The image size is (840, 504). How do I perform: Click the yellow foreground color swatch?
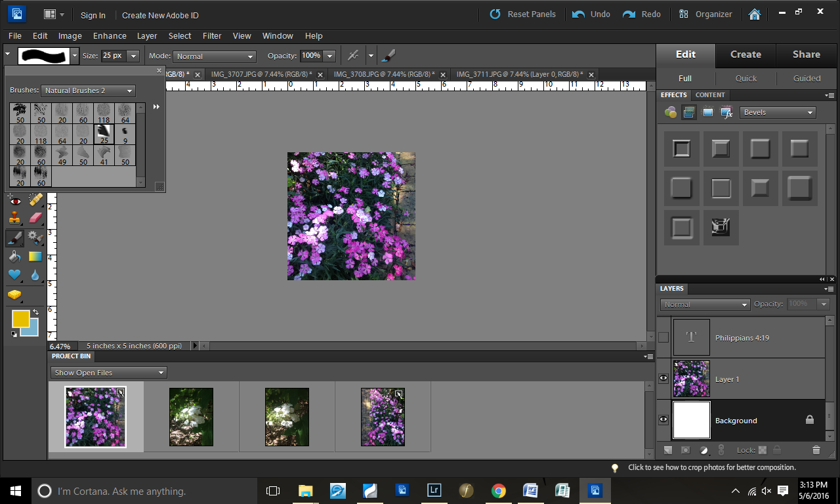point(20,319)
